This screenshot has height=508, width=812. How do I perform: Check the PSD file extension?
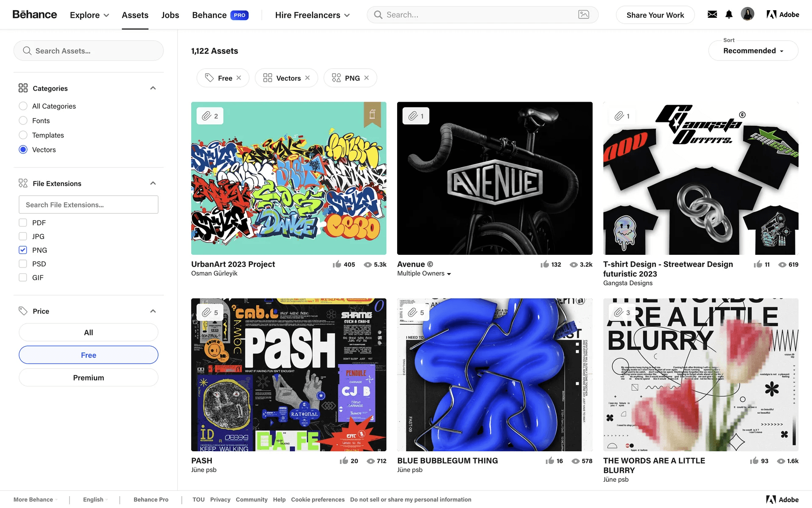(23, 264)
